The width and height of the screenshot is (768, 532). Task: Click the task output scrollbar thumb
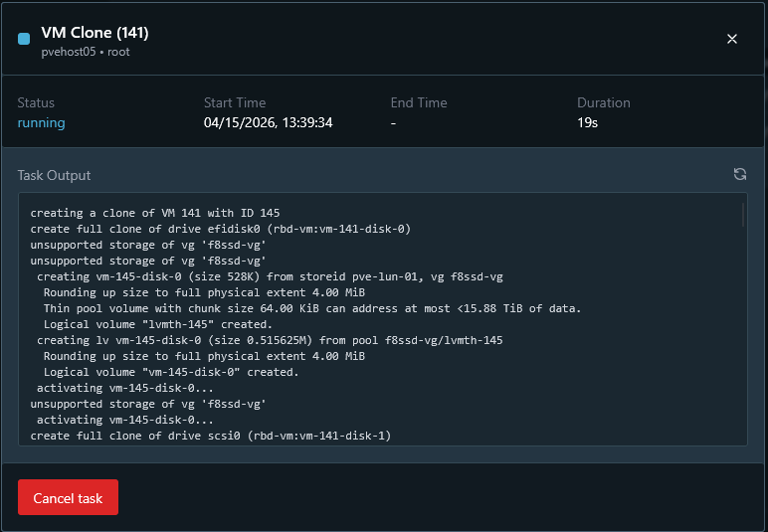(742, 216)
